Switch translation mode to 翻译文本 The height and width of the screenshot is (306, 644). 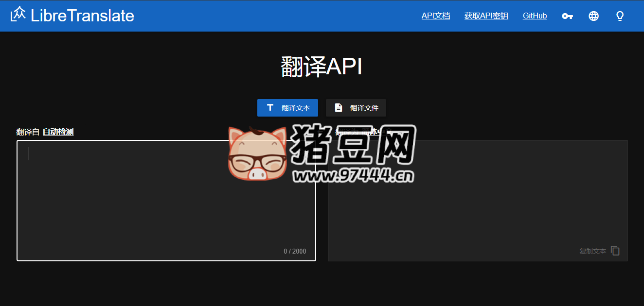pos(287,107)
